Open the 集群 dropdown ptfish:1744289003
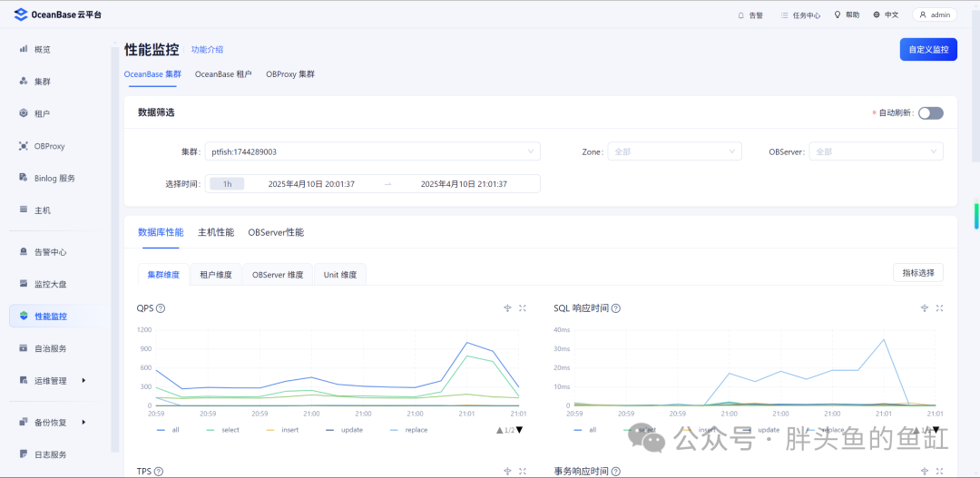Viewport: 980px width, 478px height. 373,151
